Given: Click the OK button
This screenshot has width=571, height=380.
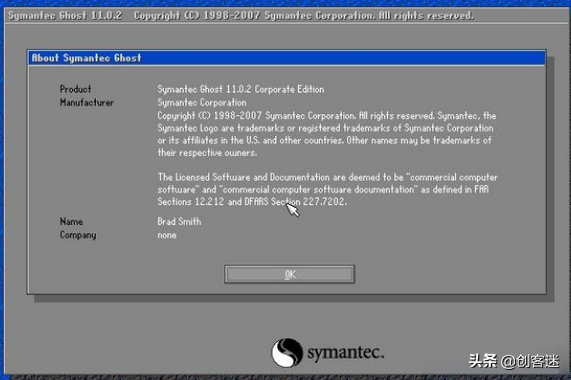Looking at the screenshot, I should click(290, 274).
